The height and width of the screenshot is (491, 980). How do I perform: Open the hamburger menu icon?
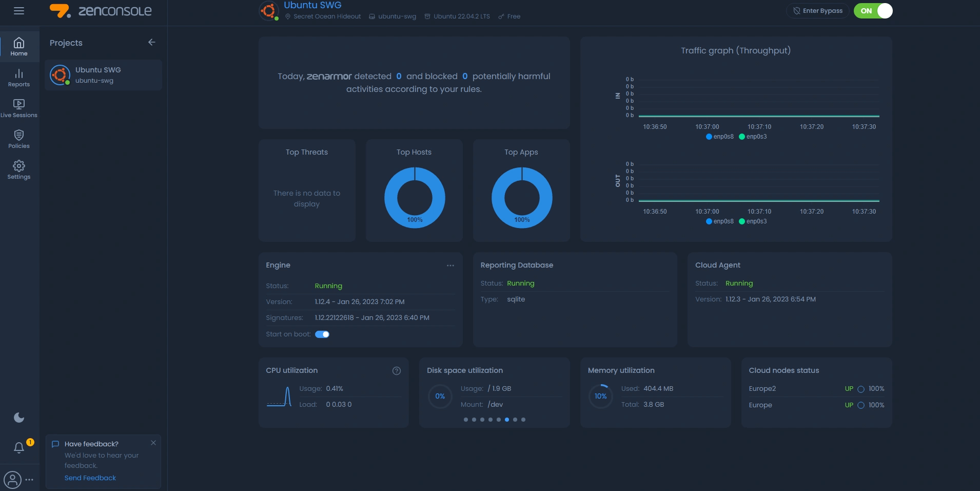pyautogui.click(x=19, y=11)
